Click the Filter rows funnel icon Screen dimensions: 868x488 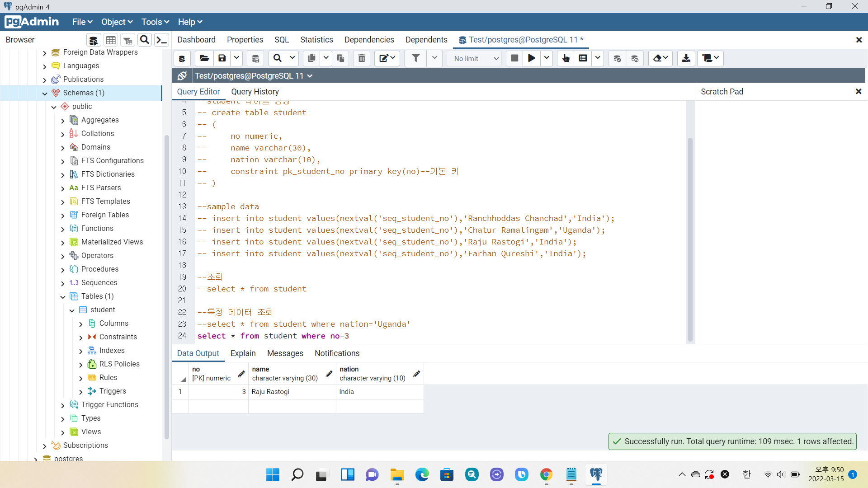415,58
